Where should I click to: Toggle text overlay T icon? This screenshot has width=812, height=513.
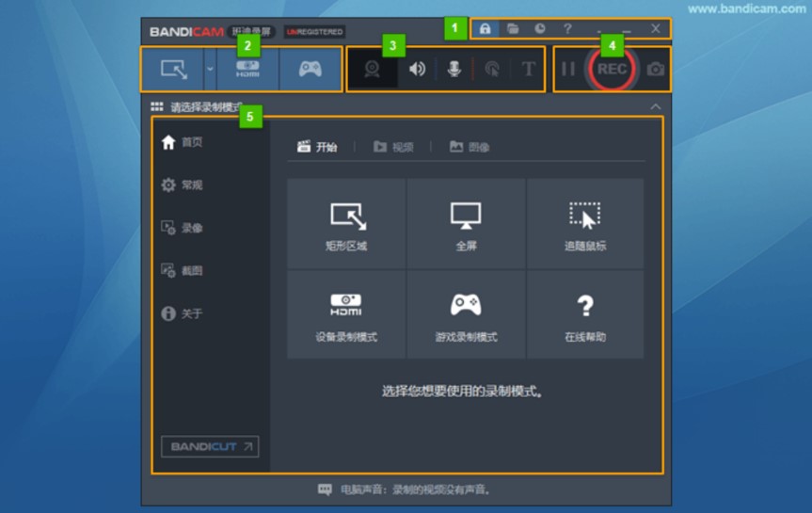click(528, 69)
